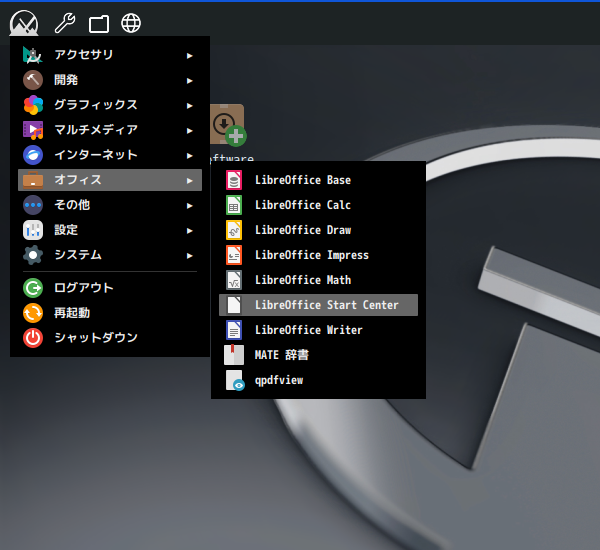Open the マルチメディア menu entry
This screenshot has height=550, width=600.
tap(110, 130)
